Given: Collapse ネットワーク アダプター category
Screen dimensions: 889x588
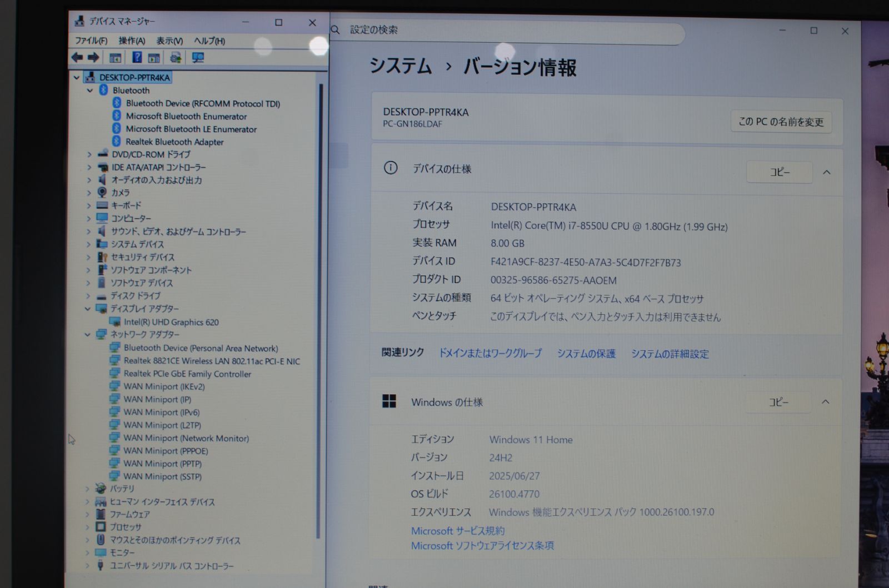Looking at the screenshot, I should (x=87, y=335).
